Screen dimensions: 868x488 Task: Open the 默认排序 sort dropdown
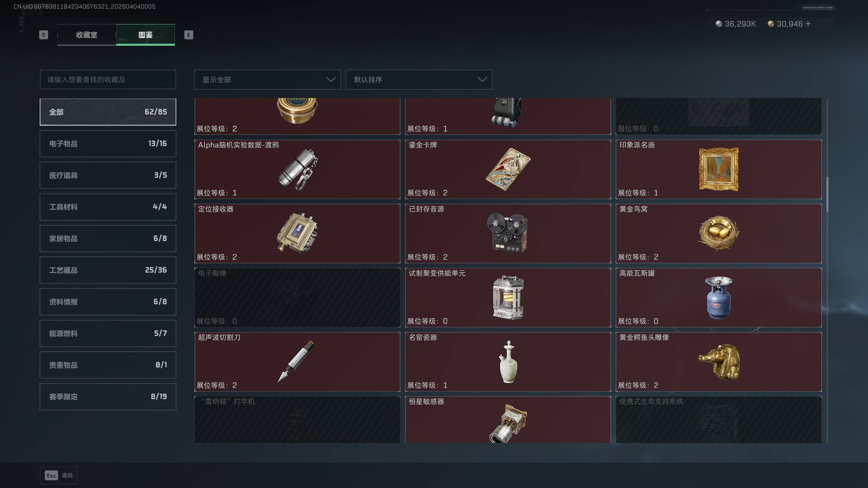click(419, 80)
